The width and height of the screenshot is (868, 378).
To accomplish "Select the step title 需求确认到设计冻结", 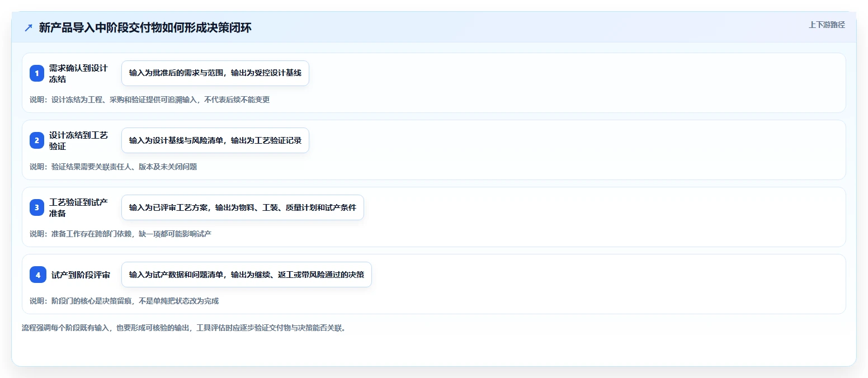I will click(78, 73).
